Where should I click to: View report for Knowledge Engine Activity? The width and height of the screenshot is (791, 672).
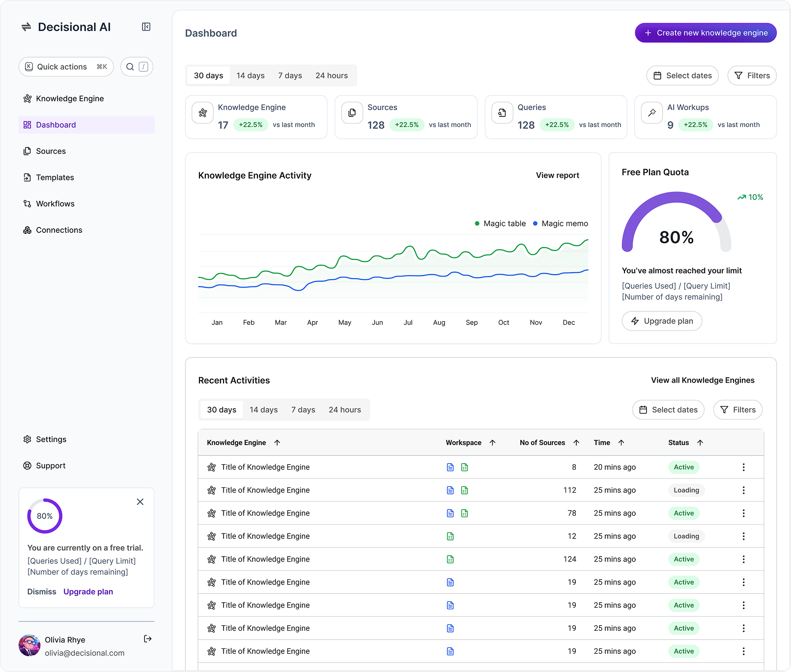point(558,175)
